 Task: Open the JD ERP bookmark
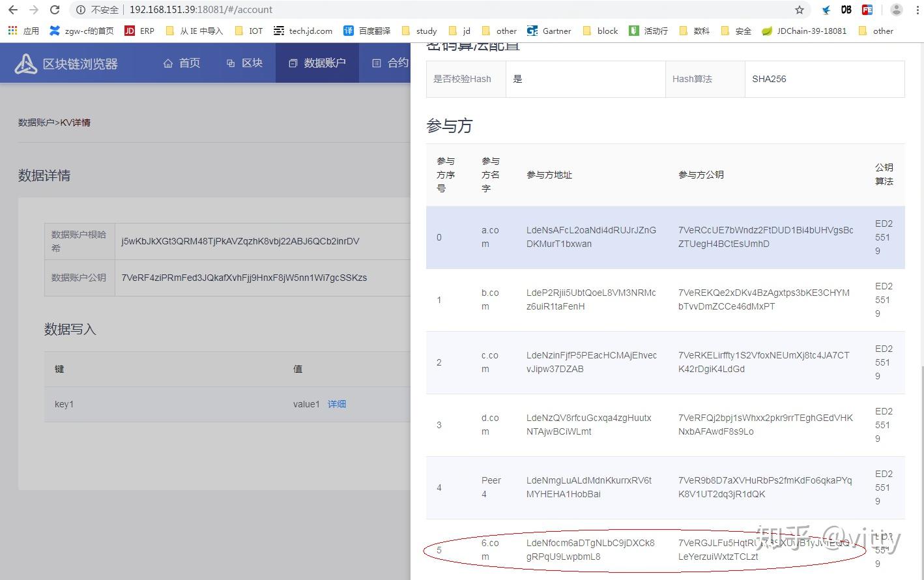click(139, 30)
